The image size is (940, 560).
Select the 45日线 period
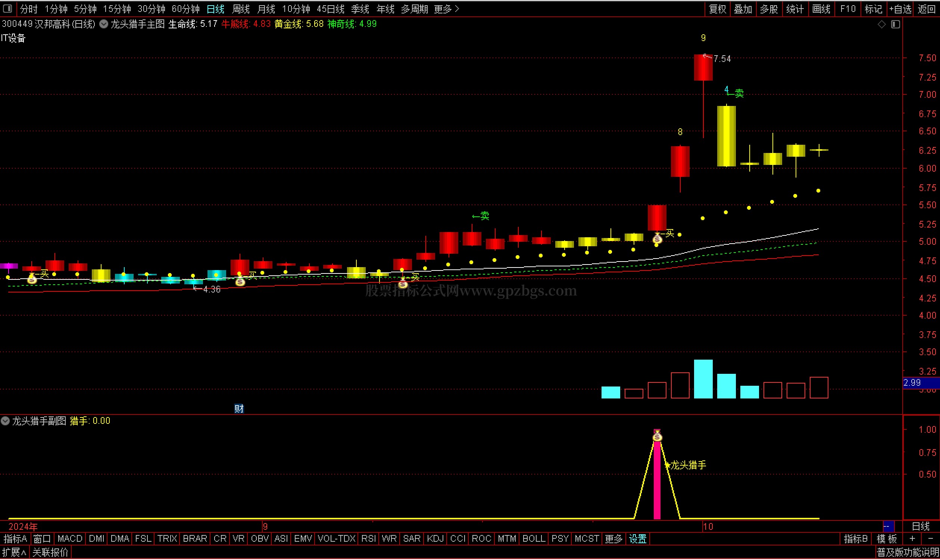click(331, 9)
